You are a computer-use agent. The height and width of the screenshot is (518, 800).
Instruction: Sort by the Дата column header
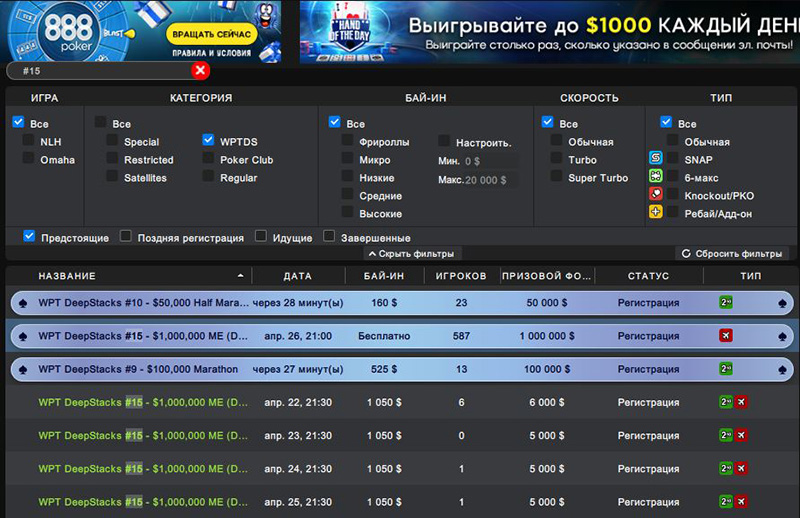click(x=298, y=276)
